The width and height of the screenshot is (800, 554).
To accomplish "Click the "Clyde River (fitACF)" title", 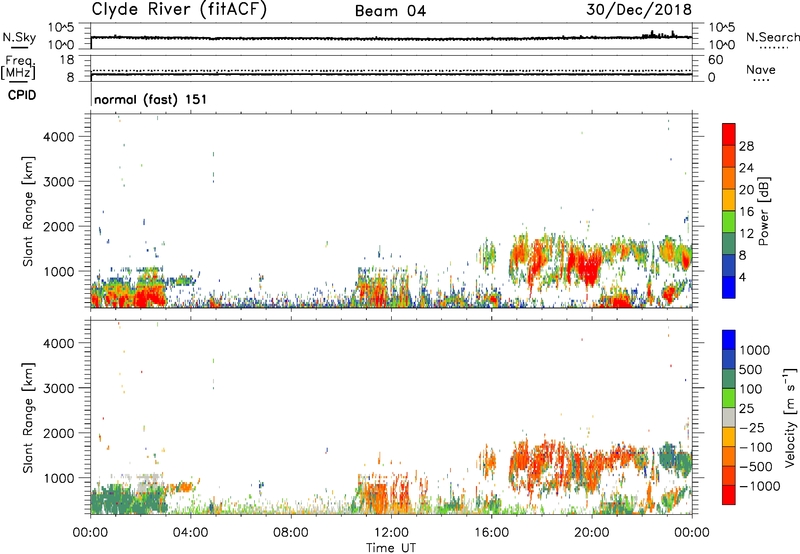I will 179,9.
